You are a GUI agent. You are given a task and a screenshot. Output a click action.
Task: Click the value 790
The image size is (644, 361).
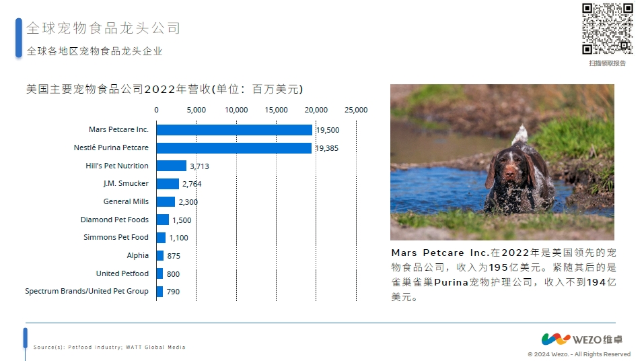(174, 292)
